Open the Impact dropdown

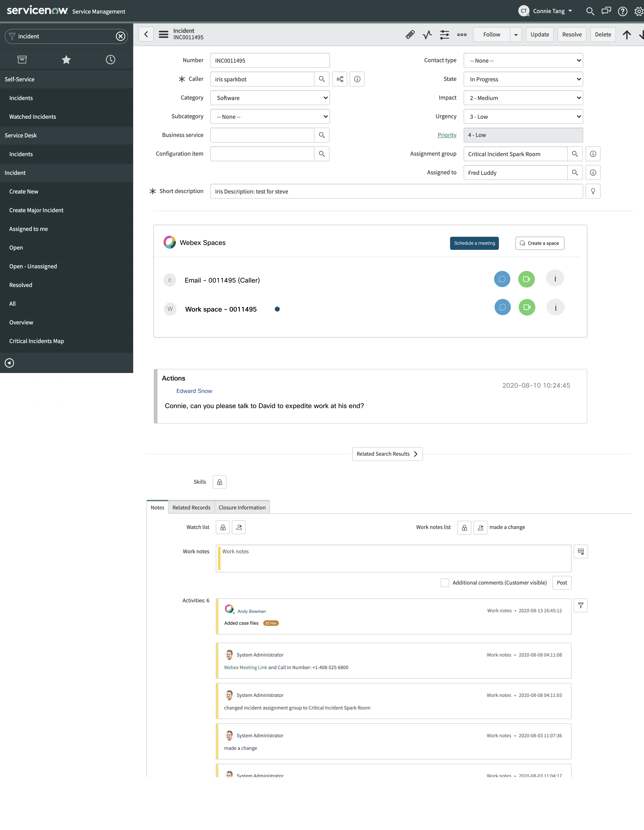(523, 98)
